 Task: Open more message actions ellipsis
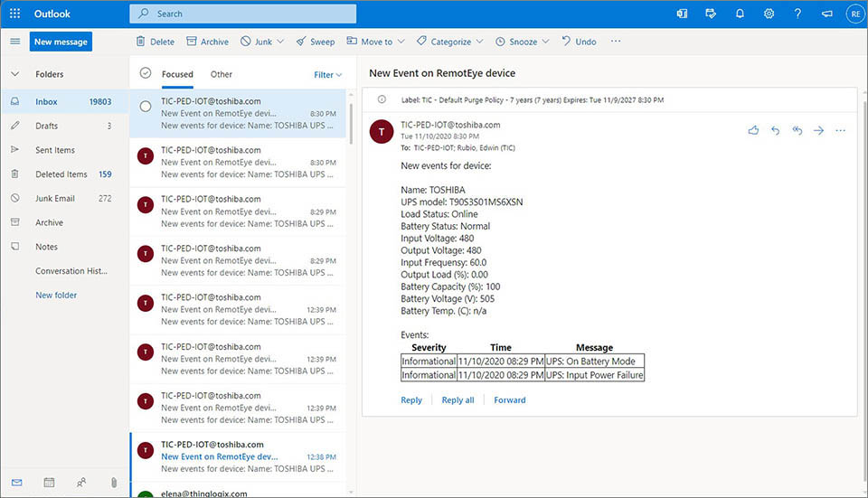pyautogui.click(x=840, y=130)
